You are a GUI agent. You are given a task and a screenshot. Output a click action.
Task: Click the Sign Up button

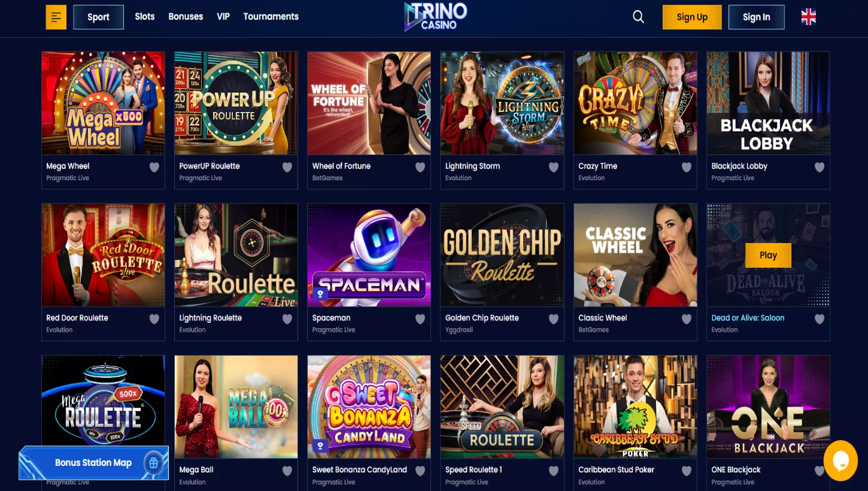[692, 17]
